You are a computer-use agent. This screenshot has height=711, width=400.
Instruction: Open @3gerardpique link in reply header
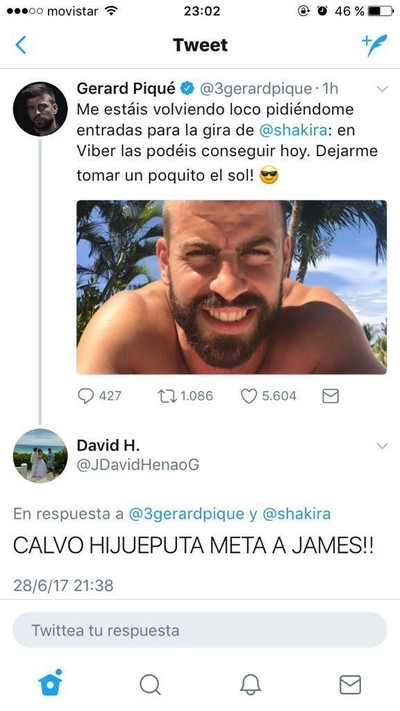[186, 514]
